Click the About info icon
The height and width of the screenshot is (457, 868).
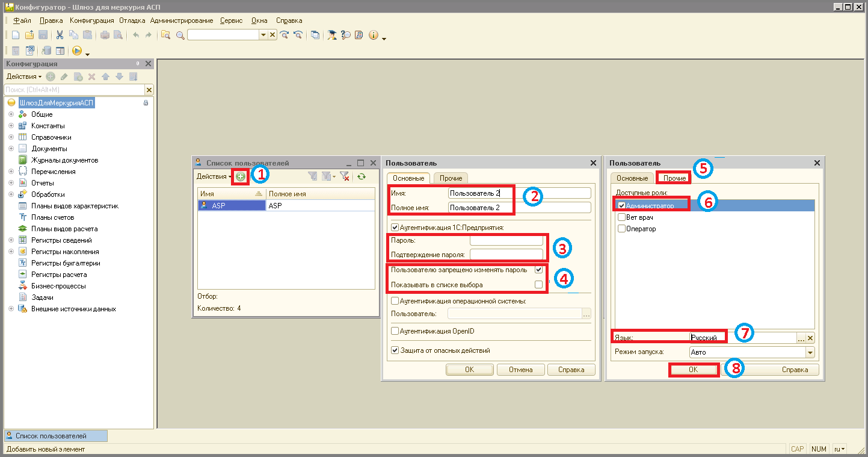373,35
